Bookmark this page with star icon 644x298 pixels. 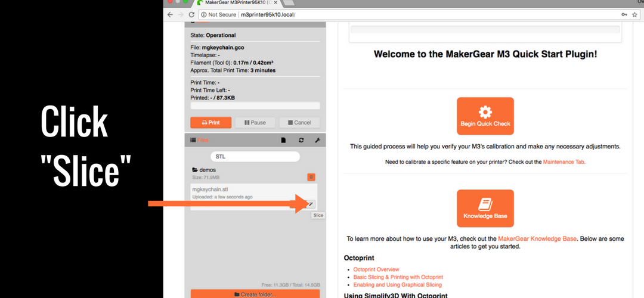pos(636,14)
